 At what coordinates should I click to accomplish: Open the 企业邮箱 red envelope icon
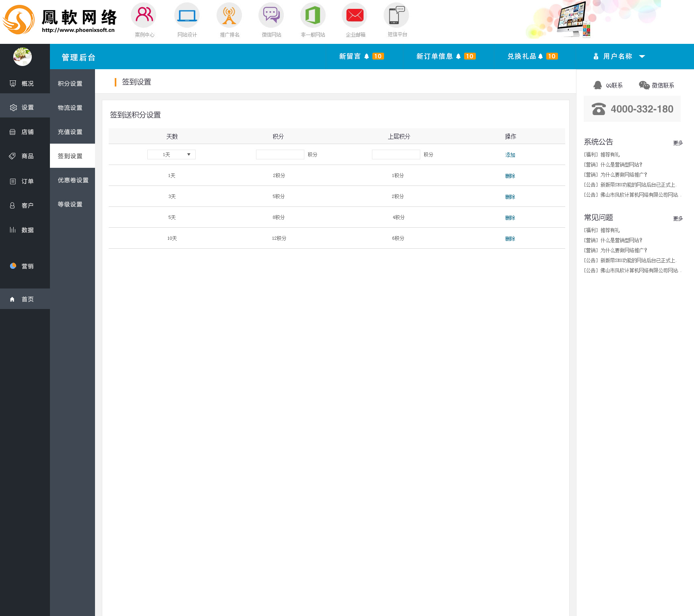coord(355,16)
